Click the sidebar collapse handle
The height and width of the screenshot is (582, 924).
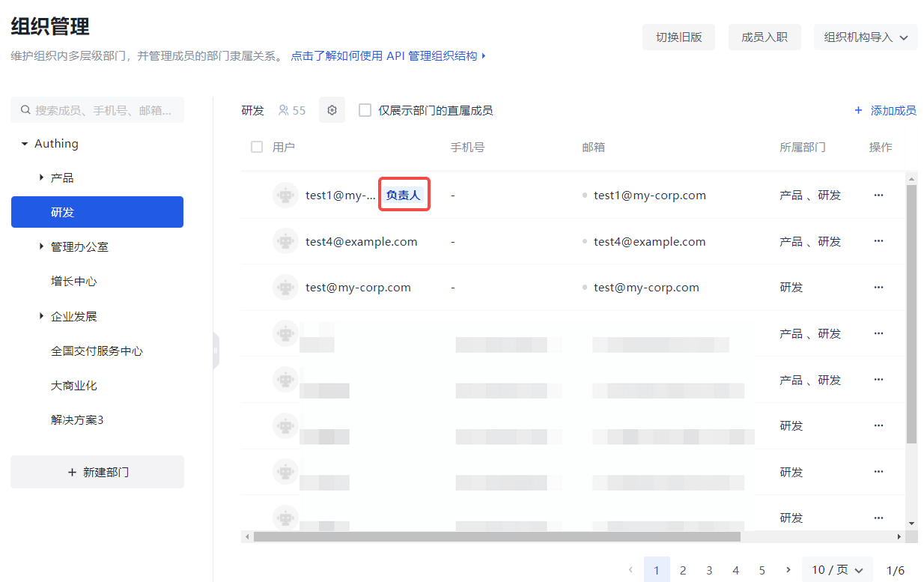[x=216, y=351]
